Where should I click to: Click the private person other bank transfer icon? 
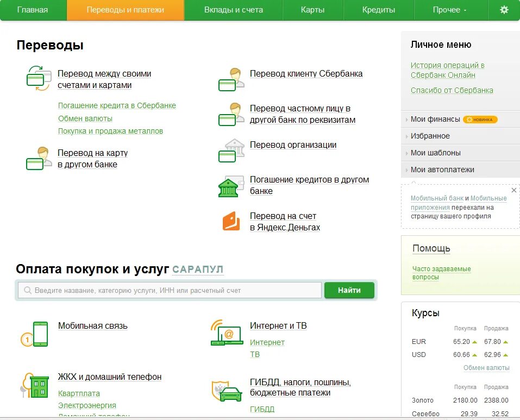[x=231, y=114]
